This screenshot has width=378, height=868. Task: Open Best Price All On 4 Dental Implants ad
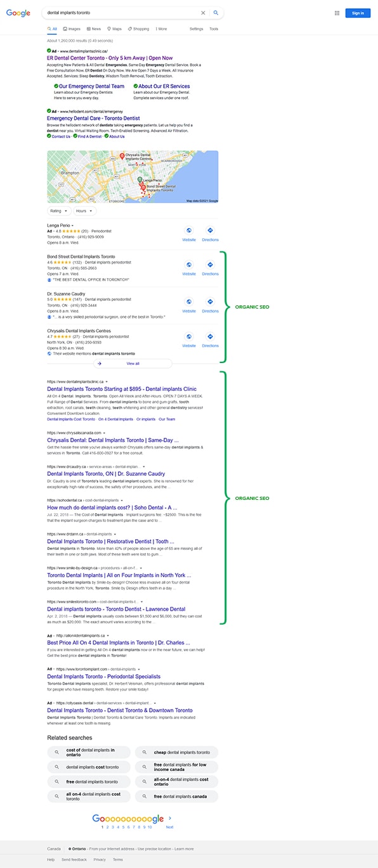[119, 642]
